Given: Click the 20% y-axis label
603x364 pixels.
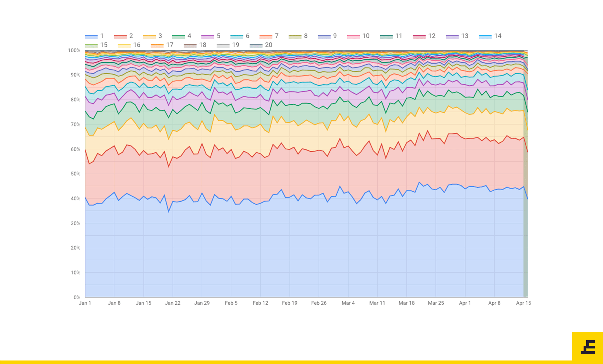Looking at the screenshot, I should point(75,248).
